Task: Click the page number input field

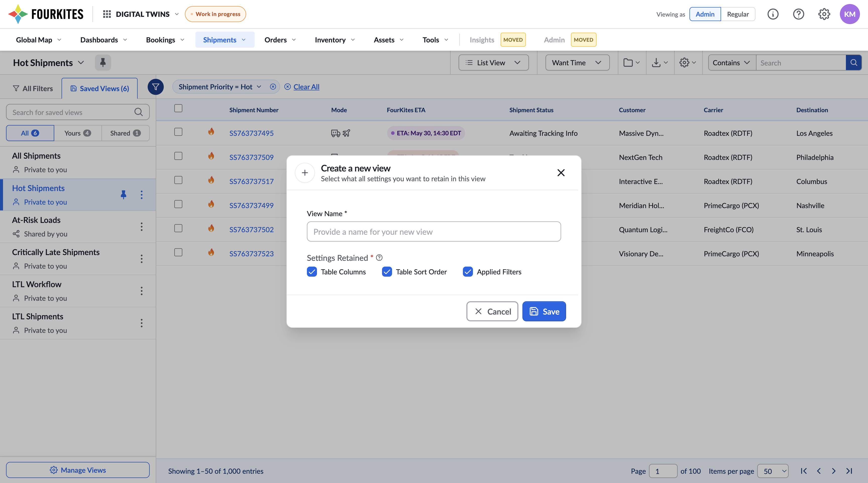Action: 663,471
